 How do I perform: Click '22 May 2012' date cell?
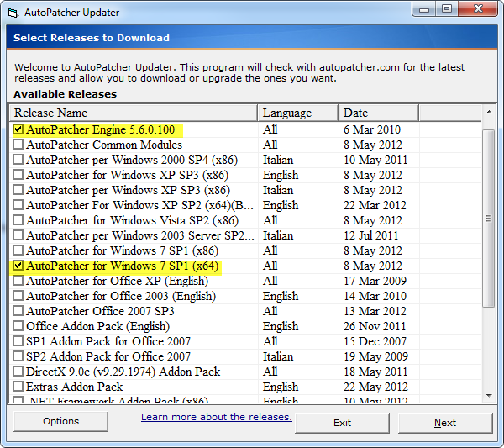pyautogui.click(x=375, y=387)
